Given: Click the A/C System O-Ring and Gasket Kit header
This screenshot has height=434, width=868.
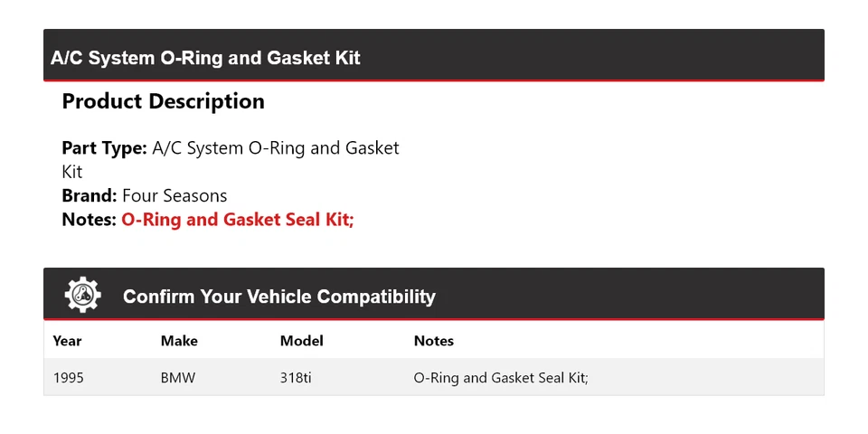Looking at the screenshot, I should point(205,58).
